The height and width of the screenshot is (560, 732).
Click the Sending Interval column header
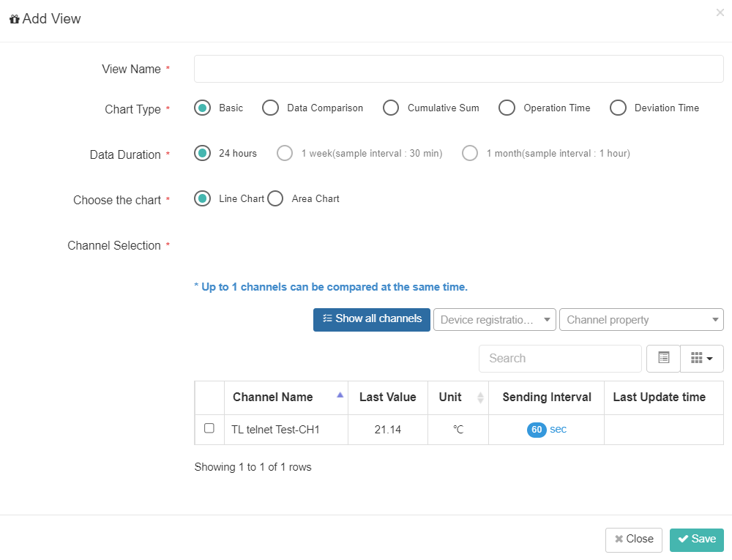(x=547, y=397)
